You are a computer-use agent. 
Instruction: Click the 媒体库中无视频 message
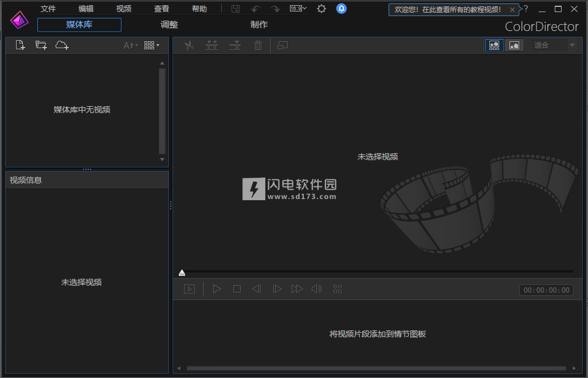(82, 110)
